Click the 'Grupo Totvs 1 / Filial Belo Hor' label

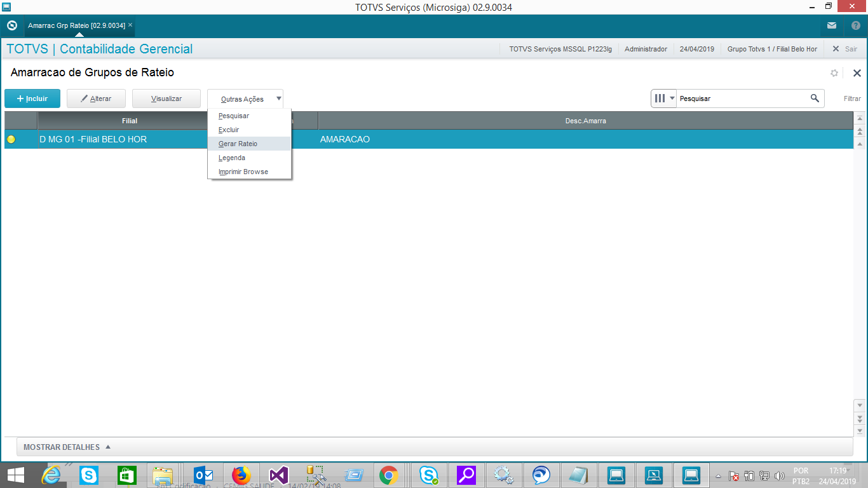tap(772, 49)
